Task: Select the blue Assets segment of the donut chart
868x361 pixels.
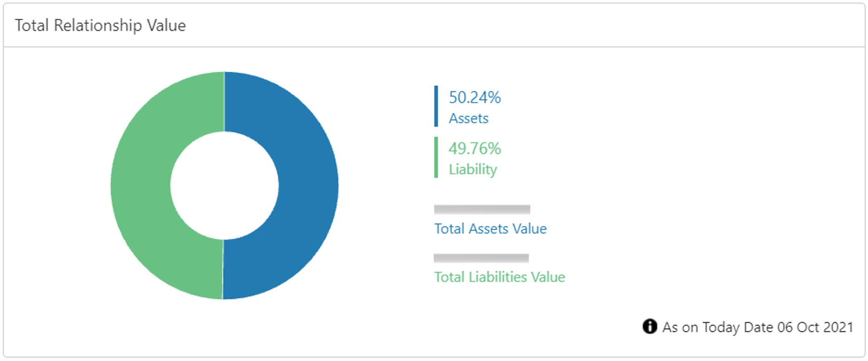Action: pyautogui.click(x=307, y=185)
